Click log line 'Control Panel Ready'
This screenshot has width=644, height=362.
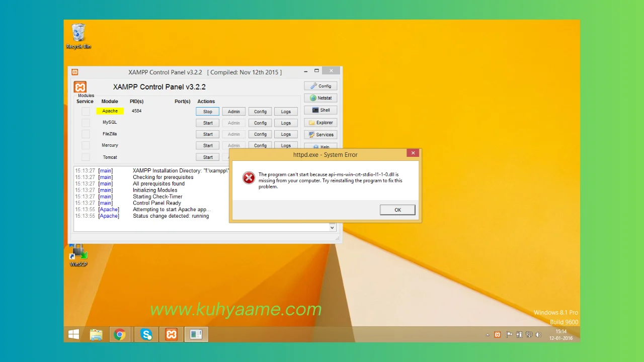coord(156,203)
